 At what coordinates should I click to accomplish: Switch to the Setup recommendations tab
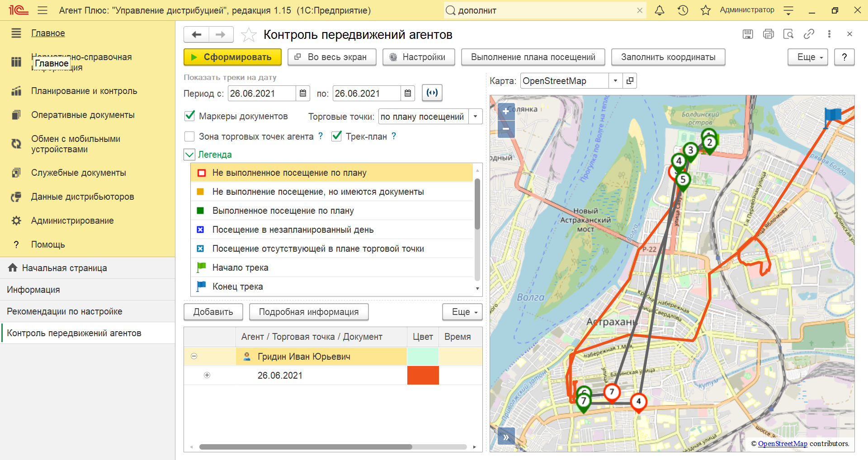87,311
